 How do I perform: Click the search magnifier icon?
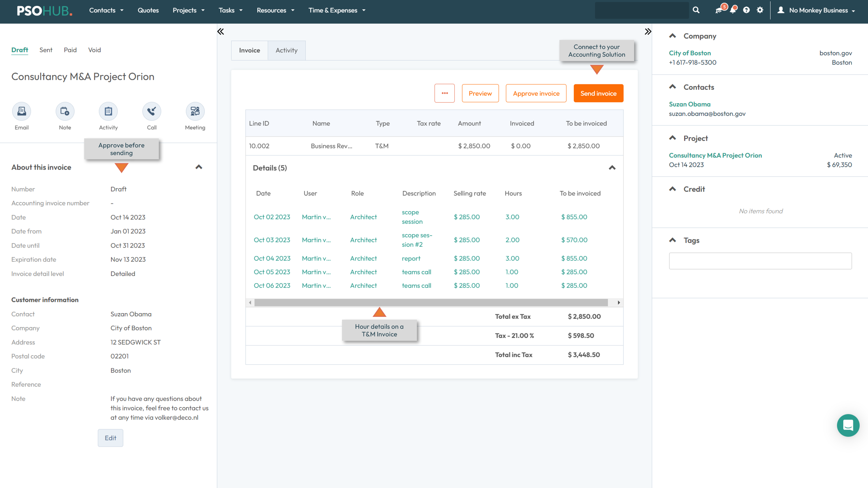click(x=696, y=10)
